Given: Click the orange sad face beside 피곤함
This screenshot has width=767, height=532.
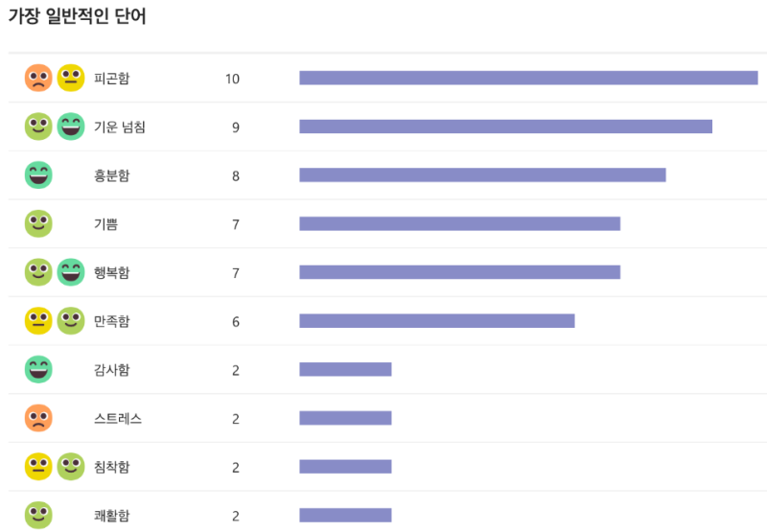Looking at the screenshot, I should pyautogui.click(x=38, y=78).
